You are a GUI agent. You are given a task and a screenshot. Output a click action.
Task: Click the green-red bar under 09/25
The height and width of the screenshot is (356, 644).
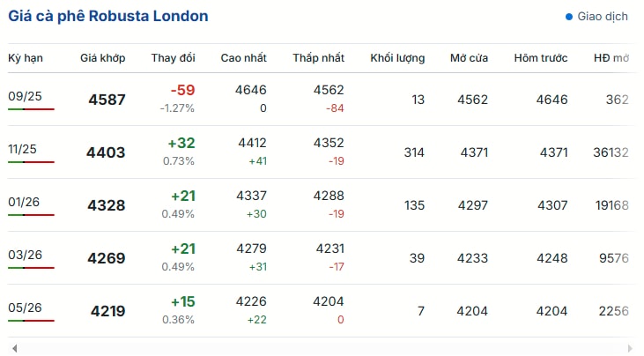(x=31, y=109)
